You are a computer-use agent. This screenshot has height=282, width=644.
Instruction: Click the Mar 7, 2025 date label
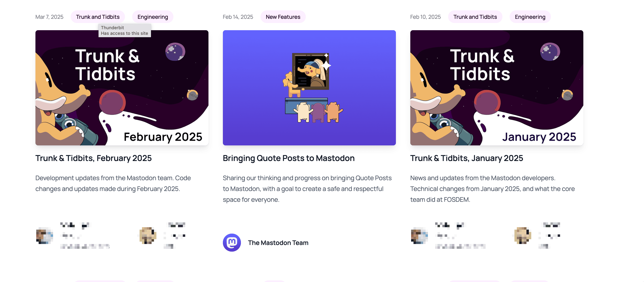coord(49,17)
